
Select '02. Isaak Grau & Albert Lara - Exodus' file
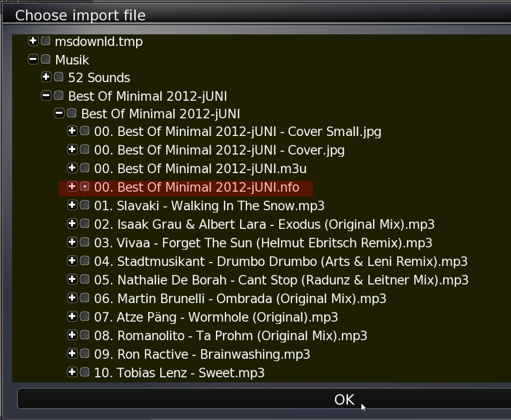pyautogui.click(x=264, y=225)
